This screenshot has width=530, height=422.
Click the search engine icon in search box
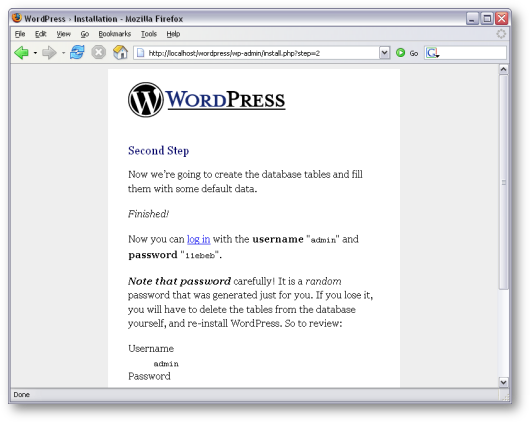(432, 53)
